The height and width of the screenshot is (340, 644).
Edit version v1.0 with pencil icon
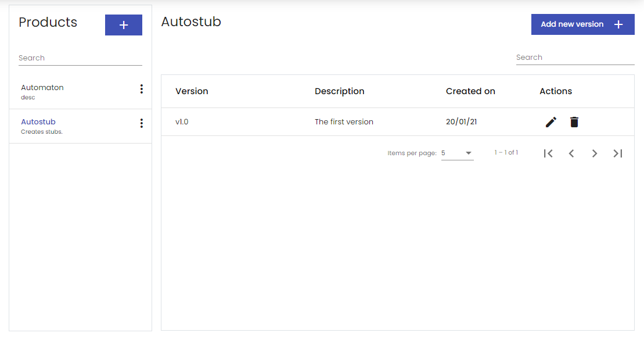(551, 122)
